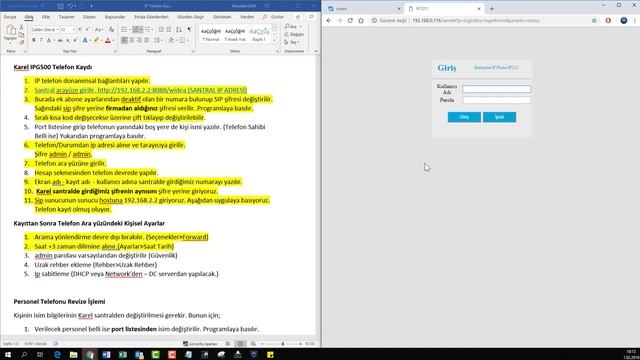The width and height of the screenshot is (640, 360).
Task: Switch to the Tasarım ribbon tab
Action: tap(67, 17)
